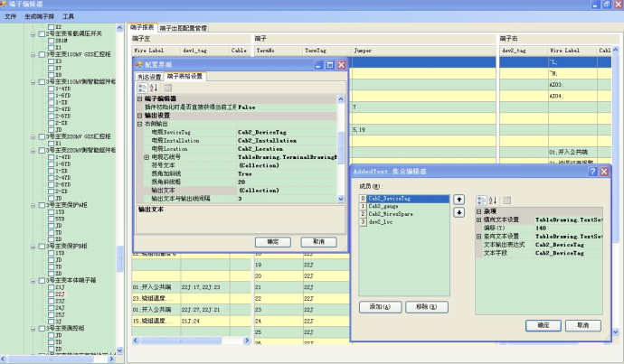Select Cab2_WiresSpare in the member list

pyautogui.click(x=391, y=214)
